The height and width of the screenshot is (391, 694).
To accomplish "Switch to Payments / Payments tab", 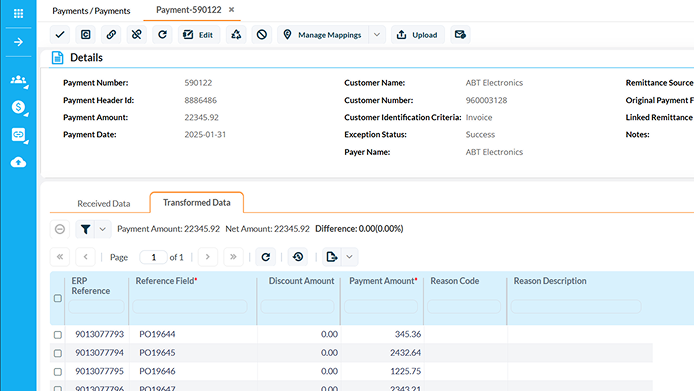I will tap(91, 11).
